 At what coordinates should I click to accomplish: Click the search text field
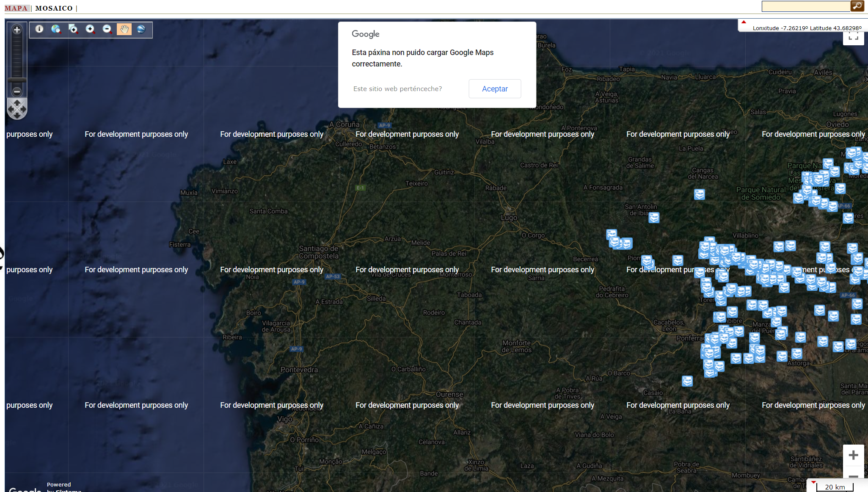(x=806, y=6)
